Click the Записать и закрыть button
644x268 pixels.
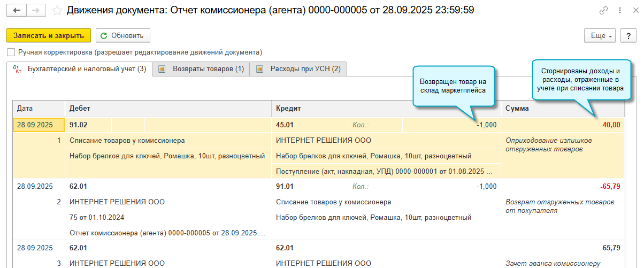coord(49,36)
